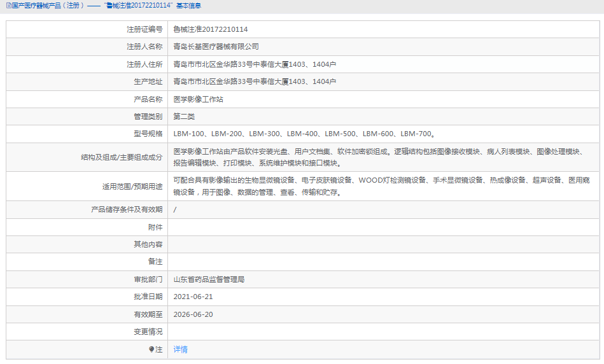The width and height of the screenshot is (604, 364).
Task: Click the 适用范围/预期用途 label
Action: click(x=132, y=186)
